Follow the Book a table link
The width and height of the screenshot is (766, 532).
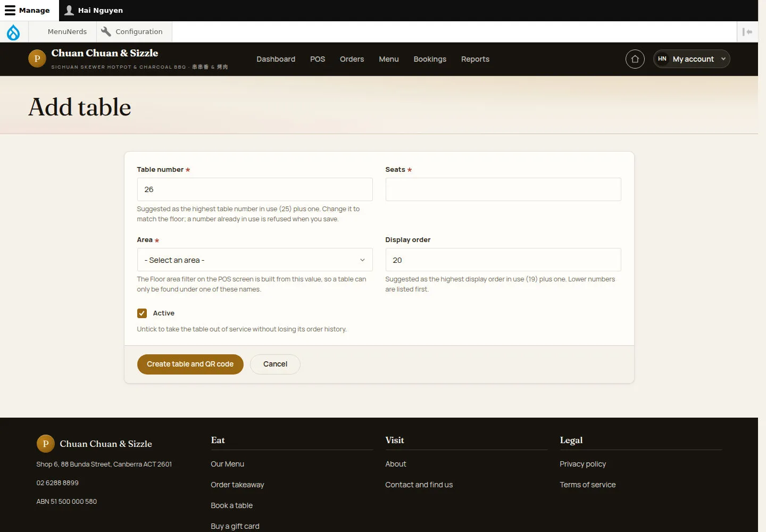point(232,505)
